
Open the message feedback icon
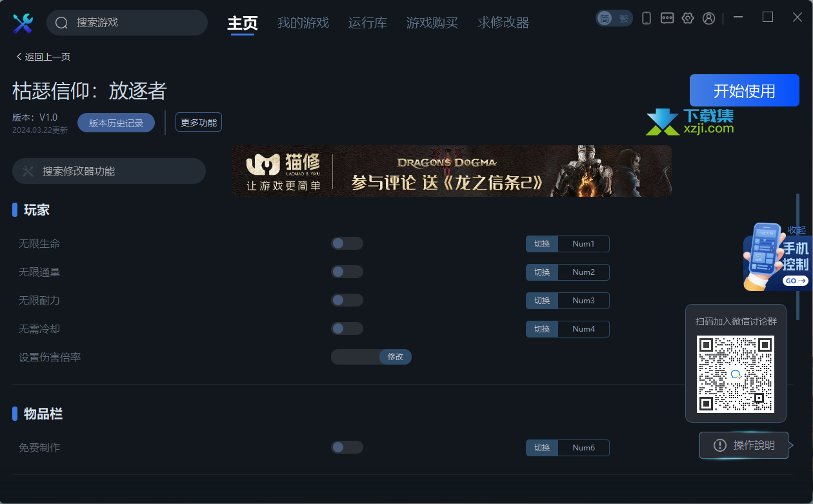(667, 18)
